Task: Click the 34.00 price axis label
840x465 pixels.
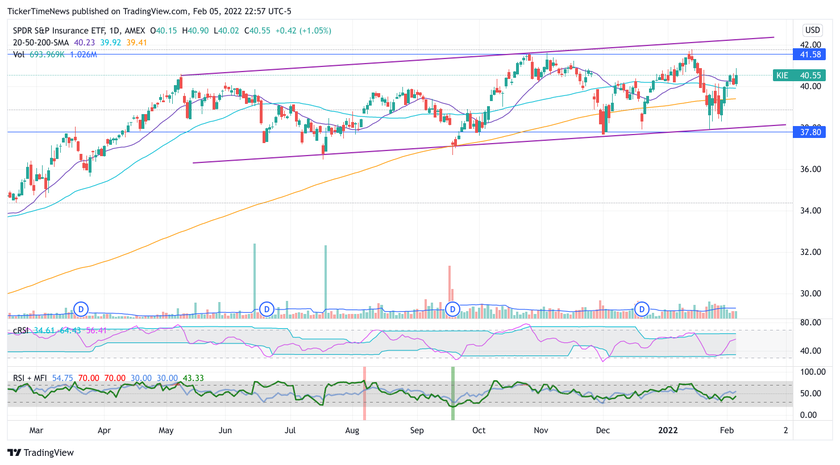Action: tap(811, 211)
